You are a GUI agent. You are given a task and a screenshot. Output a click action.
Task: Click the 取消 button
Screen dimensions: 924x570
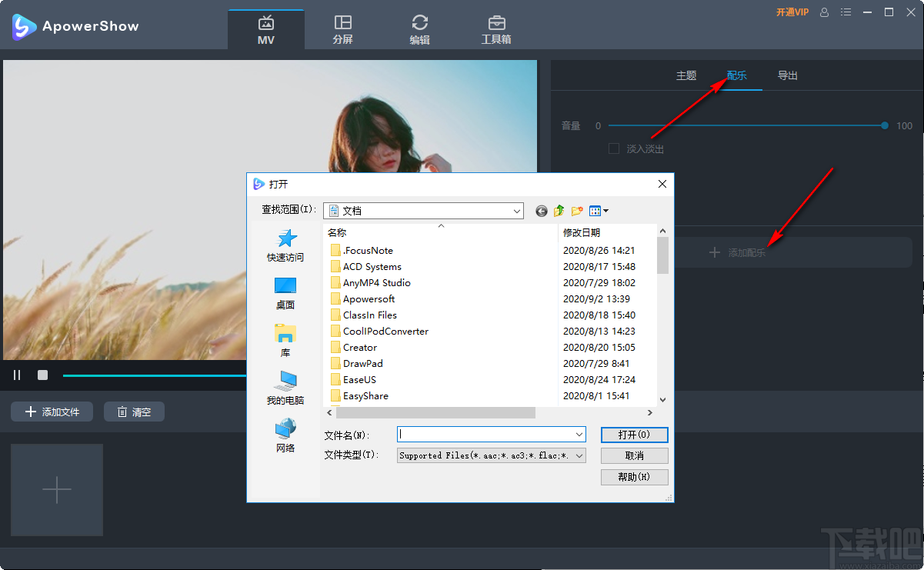tap(635, 455)
